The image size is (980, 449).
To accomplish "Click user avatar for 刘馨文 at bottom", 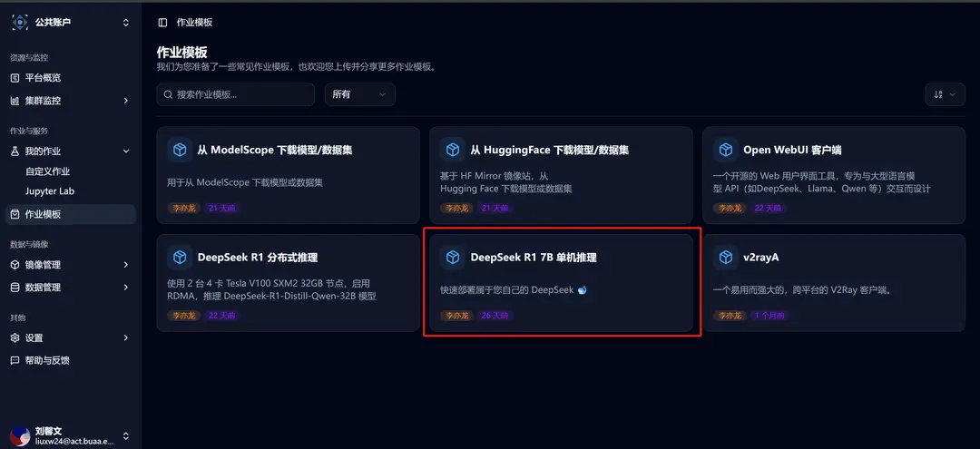I will [20, 436].
